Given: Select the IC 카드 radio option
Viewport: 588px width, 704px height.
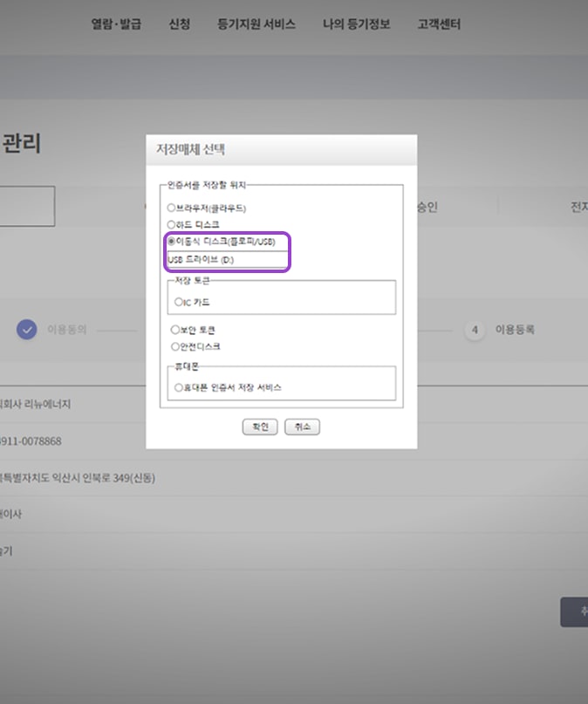Looking at the screenshot, I should pos(178,302).
